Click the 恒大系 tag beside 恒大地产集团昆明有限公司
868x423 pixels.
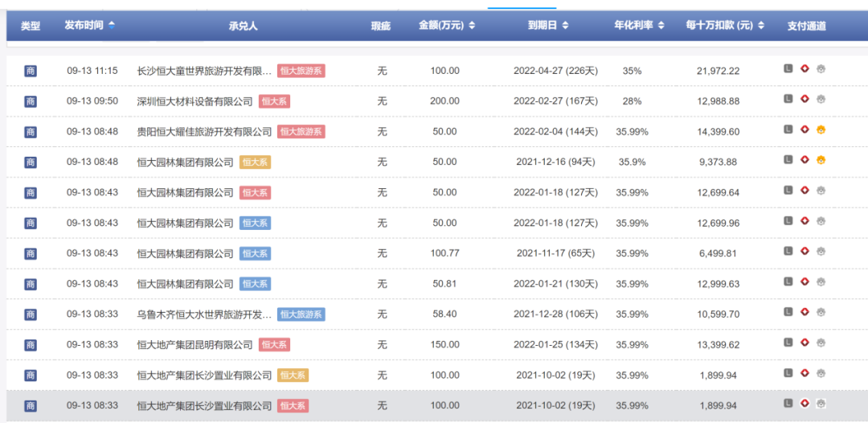pyautogui.click(x=275, y=345)
